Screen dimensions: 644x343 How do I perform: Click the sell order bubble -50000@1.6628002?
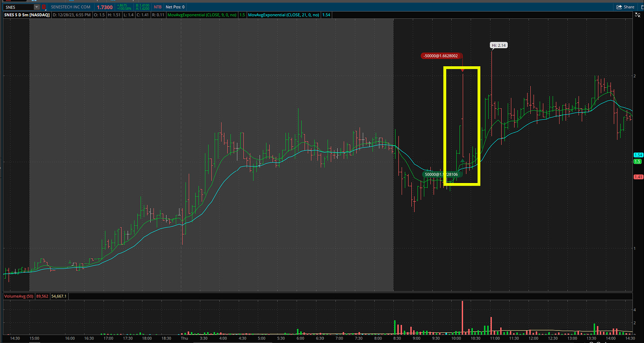[x=441, y=56]
